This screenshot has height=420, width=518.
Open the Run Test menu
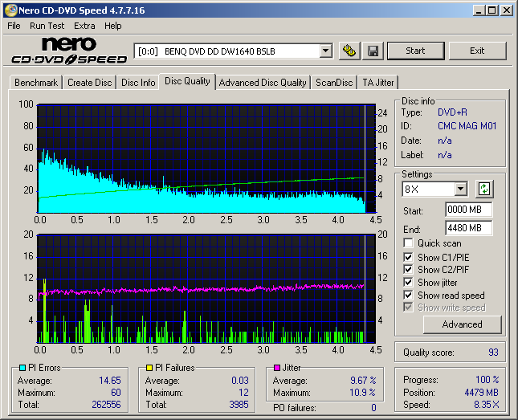[47, 26]
